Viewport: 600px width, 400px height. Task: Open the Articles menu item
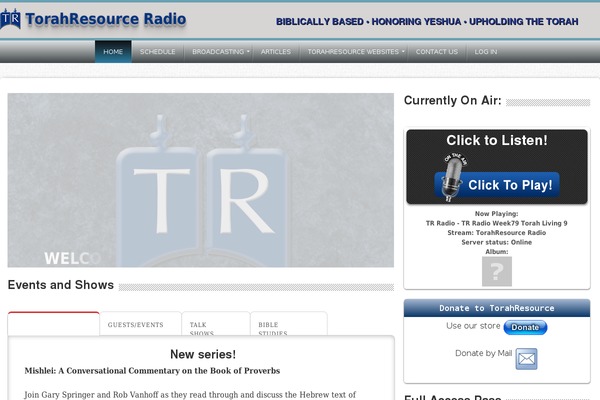(276, 51)
